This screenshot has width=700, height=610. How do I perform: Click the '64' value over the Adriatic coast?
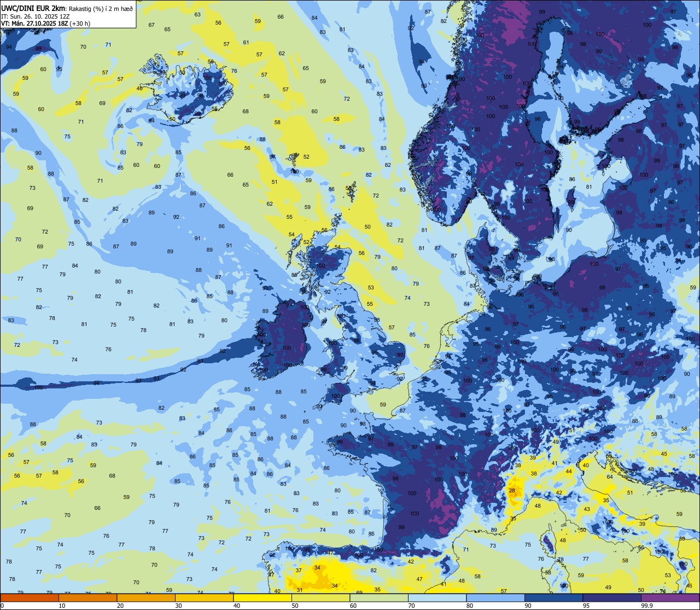(610, 477)
